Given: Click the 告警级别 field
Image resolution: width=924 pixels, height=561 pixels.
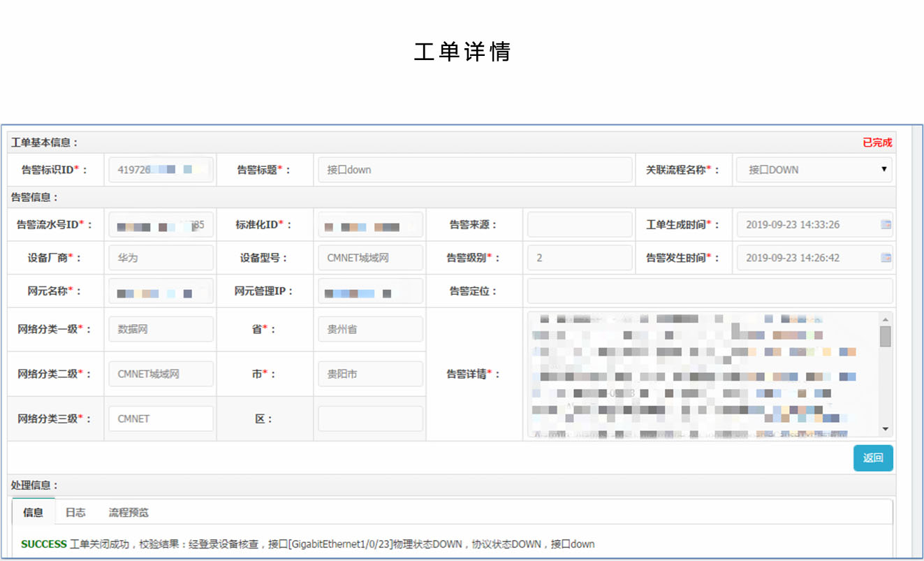Looking at the screenshot, I should point(570,258).
